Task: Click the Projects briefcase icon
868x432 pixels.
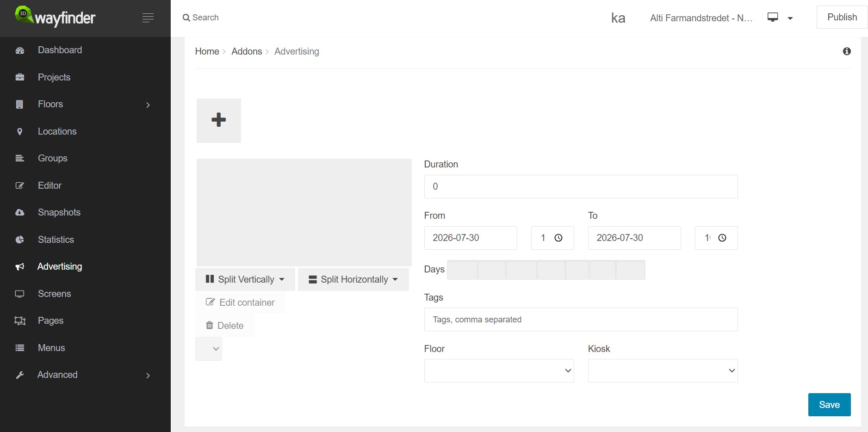Action: [x=20, y=77]
